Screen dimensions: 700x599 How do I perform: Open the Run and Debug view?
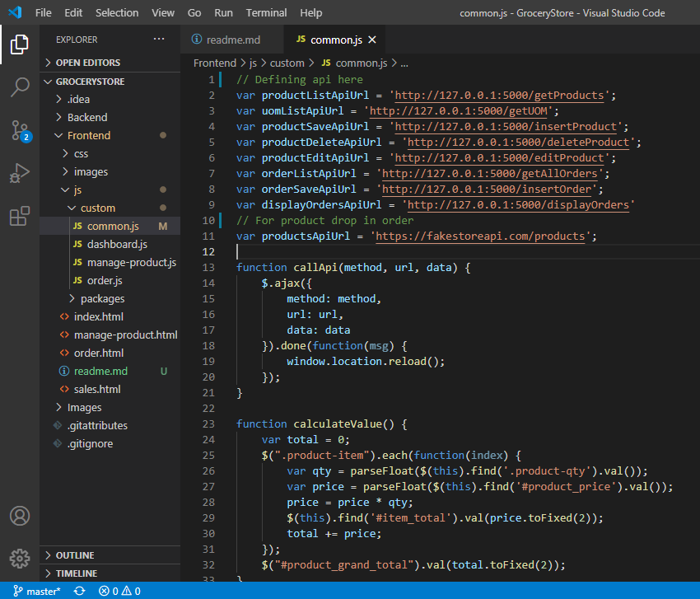(19, 173)
